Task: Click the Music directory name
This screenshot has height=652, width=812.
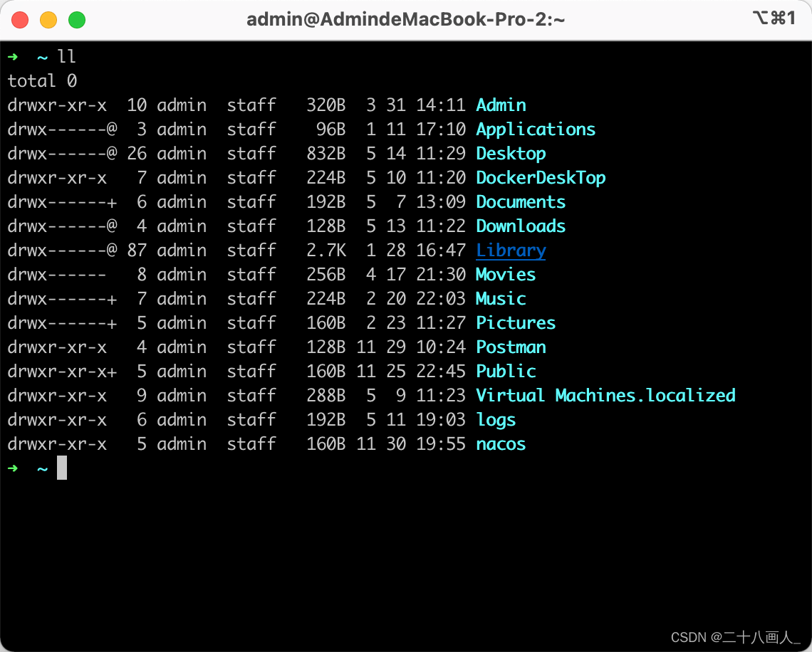Action: (x=501, y=298)
